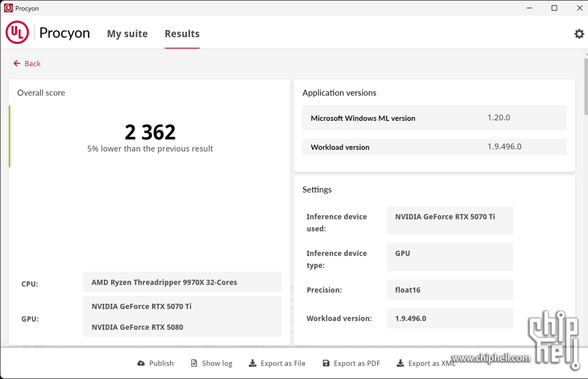
Task: Click the Export as File download icon
Action: click(252, 363)
